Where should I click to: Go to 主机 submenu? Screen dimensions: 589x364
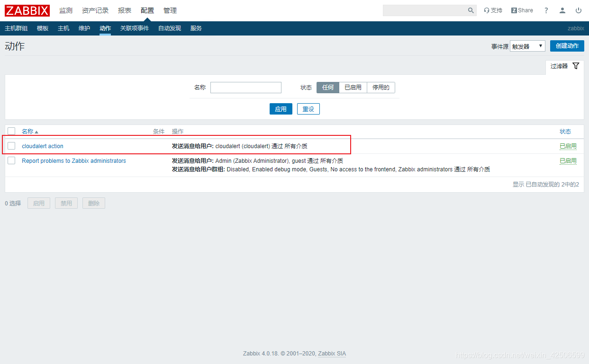coord(63,28)
